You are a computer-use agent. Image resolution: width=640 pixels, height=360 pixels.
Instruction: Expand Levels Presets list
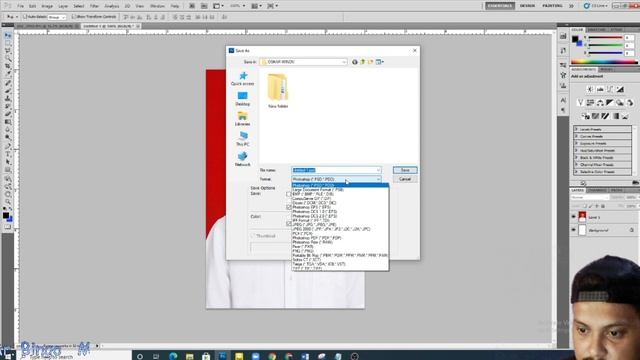576,129
